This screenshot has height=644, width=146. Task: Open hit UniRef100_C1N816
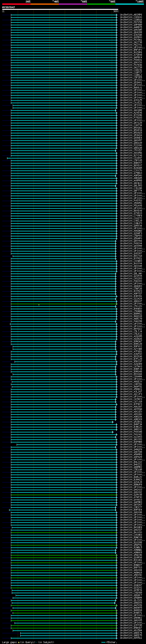click(131, 20)
